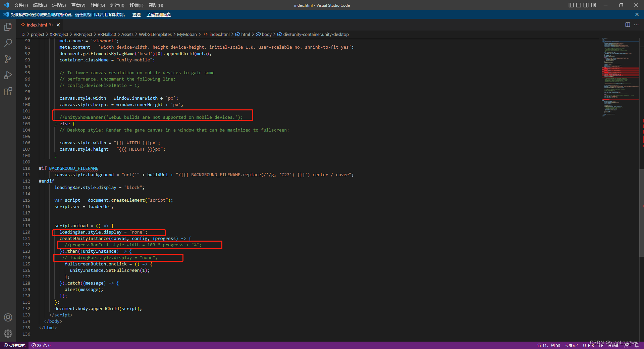Change encoding via UTF-8 status item
Viewport: 644px width, 349px height.
pyautogui.click(x=588, y=345)
